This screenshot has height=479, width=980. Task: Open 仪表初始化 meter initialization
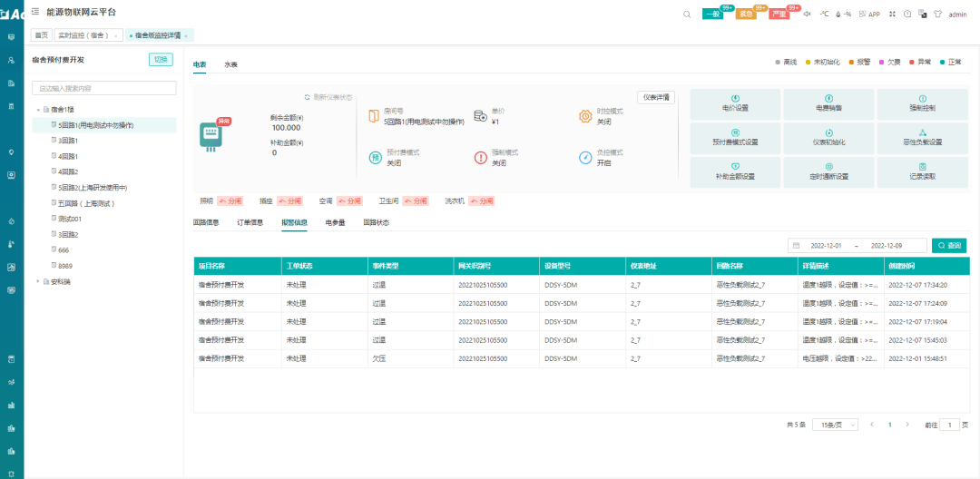click(x=828, y=139)
